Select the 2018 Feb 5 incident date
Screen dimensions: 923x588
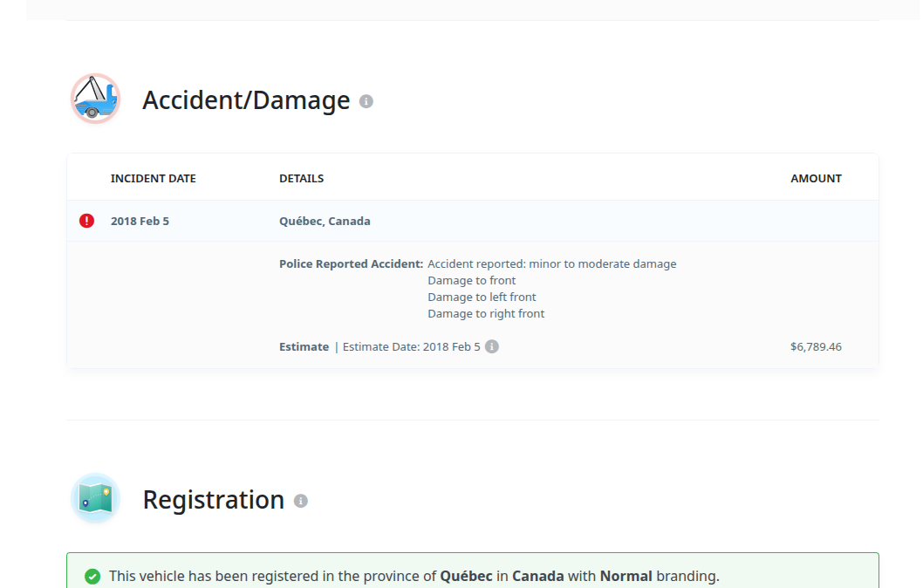coord(140,221)
